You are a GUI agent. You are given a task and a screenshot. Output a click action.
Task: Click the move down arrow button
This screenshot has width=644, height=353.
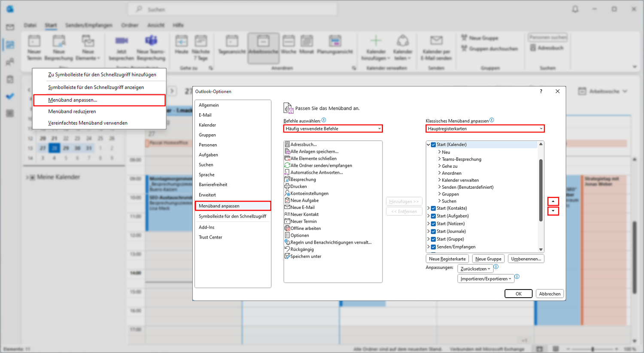click(553, 211)
